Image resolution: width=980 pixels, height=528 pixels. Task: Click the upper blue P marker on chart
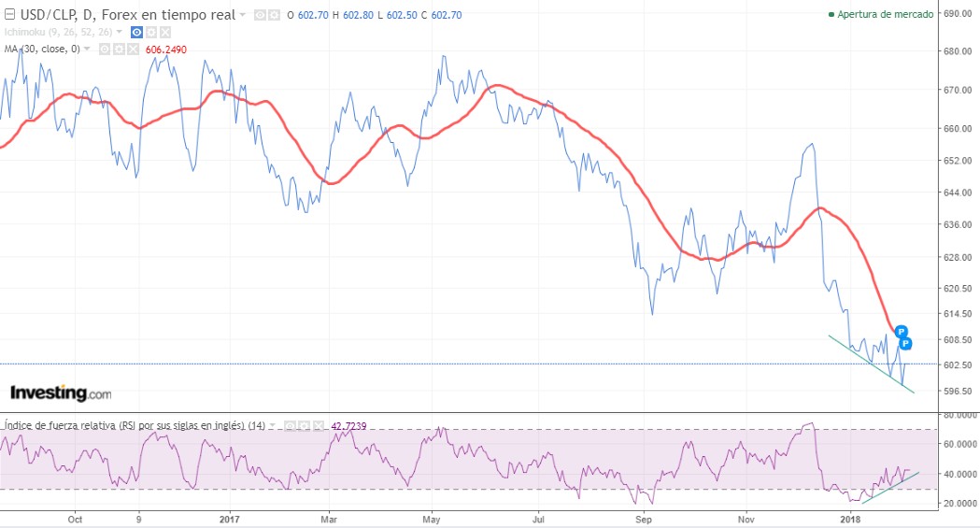(901, 332)
